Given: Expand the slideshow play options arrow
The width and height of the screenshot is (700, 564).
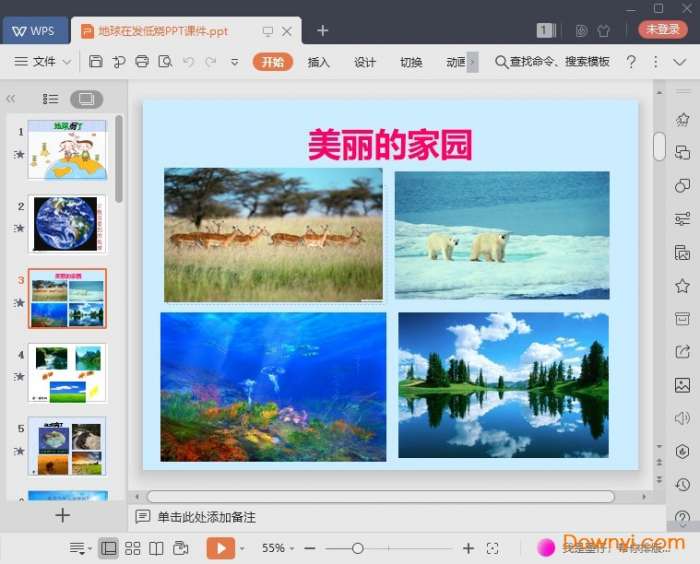Looking at the screenshot, I should click(x=242, y=548).
